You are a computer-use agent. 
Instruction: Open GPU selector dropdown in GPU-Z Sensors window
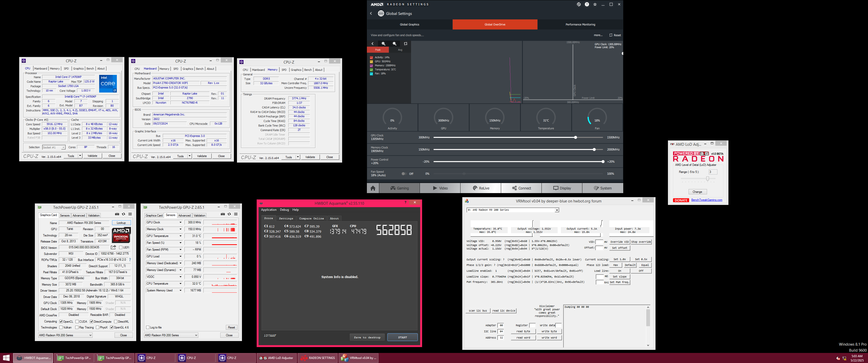click(171, 335)
